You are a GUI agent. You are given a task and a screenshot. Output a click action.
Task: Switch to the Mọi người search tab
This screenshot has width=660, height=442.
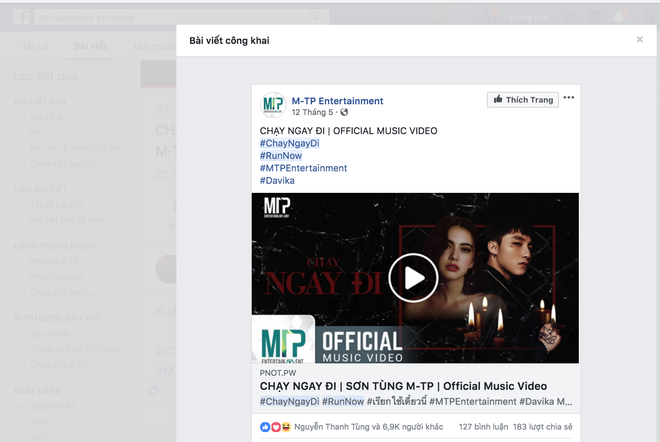point(154,46)
